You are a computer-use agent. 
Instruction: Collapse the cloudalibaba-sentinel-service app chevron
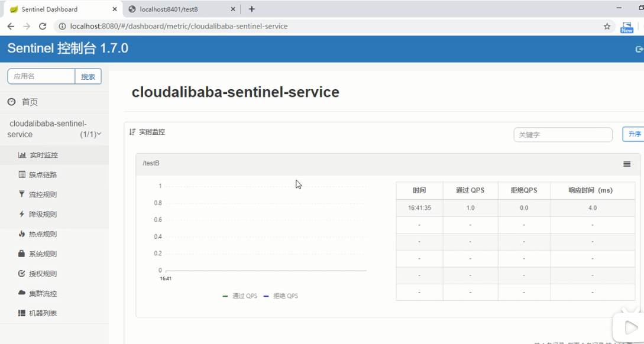[x=99, y=134]
